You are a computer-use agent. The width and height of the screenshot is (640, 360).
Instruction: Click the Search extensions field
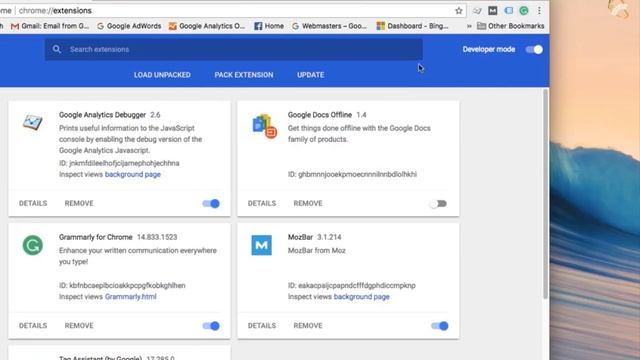point(233,49)
